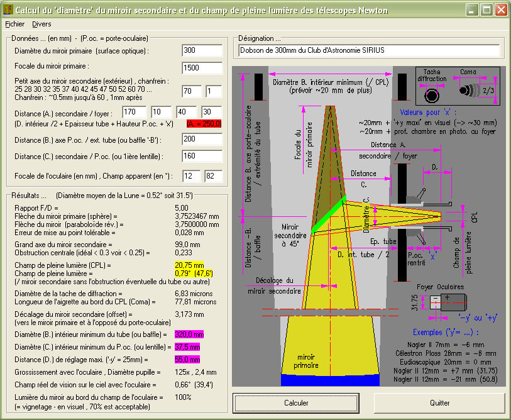Click secondary major axis value '99,0 mm'
Image resolution: width=511 pixels, height=420 pixels.
click(187, 245)
